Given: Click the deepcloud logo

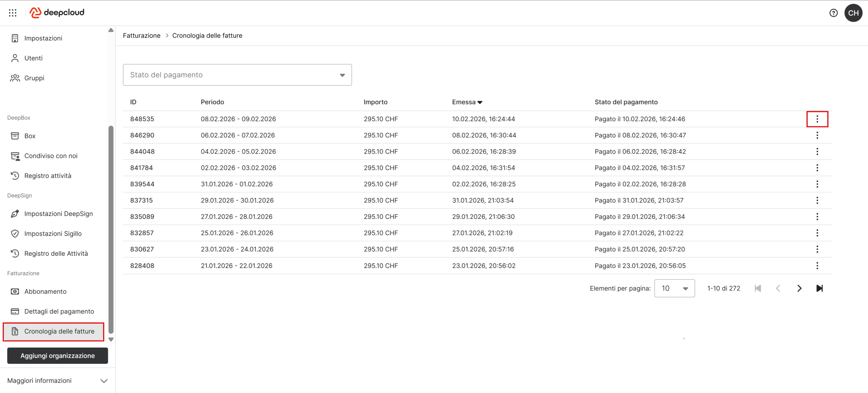Looking at the screenshot, I should pyautogui.click(x=57, y=13).
